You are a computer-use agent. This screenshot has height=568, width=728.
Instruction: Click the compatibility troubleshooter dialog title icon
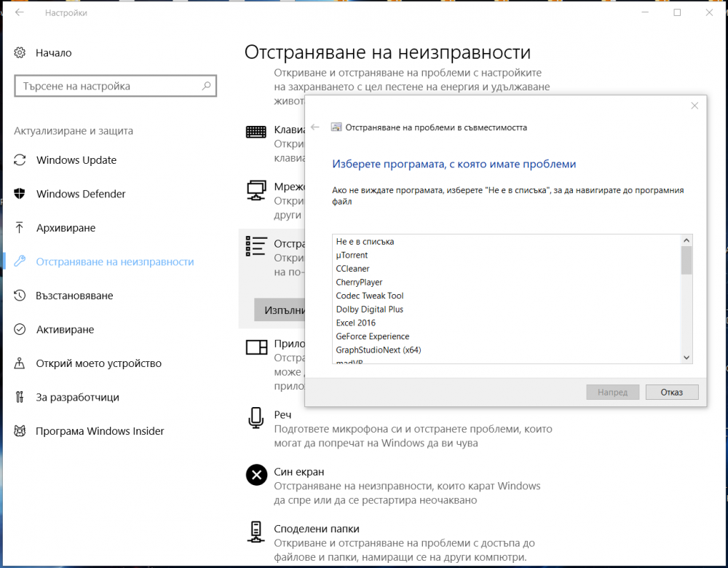coord(336,127)
